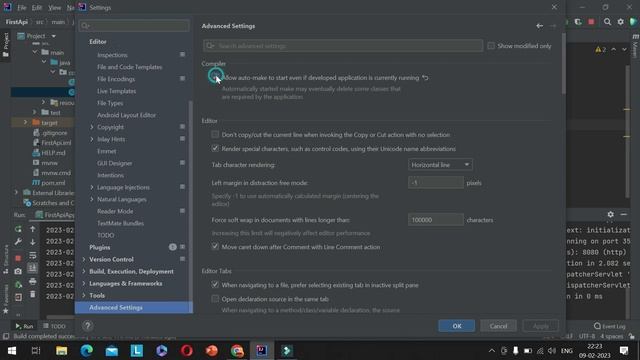Open Run panel settings gear
This screenshot has height=360, width=640.
[x=610, y=214]
